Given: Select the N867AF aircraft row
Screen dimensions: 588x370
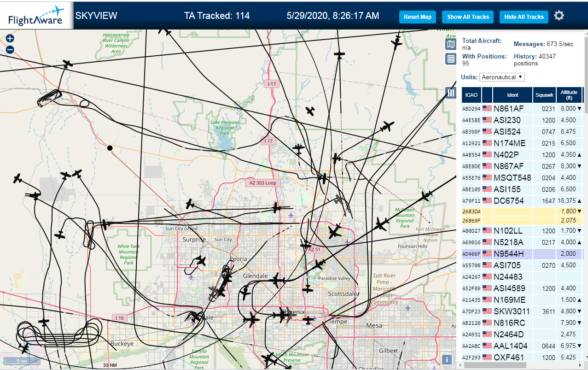Looking at the screenshot, I should [x=522, y=166].
